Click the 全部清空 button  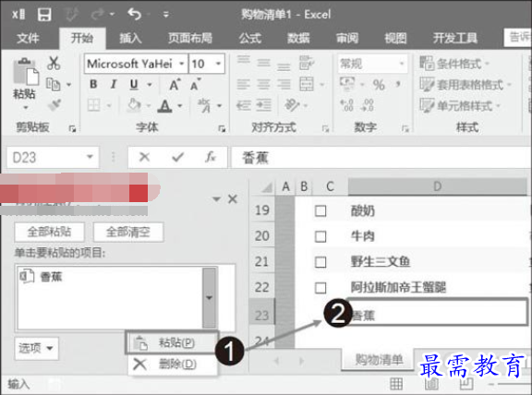coord(127,232)
